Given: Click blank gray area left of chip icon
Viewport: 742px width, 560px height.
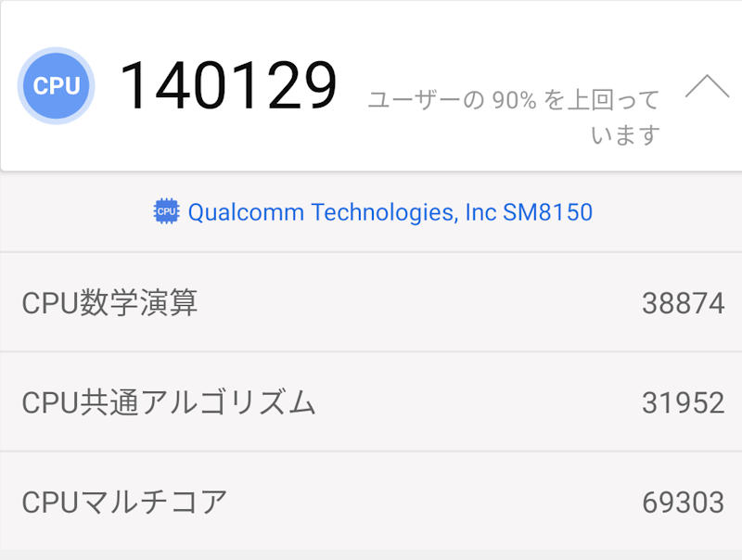Looking at the screenshot, I should coord(74,212).
